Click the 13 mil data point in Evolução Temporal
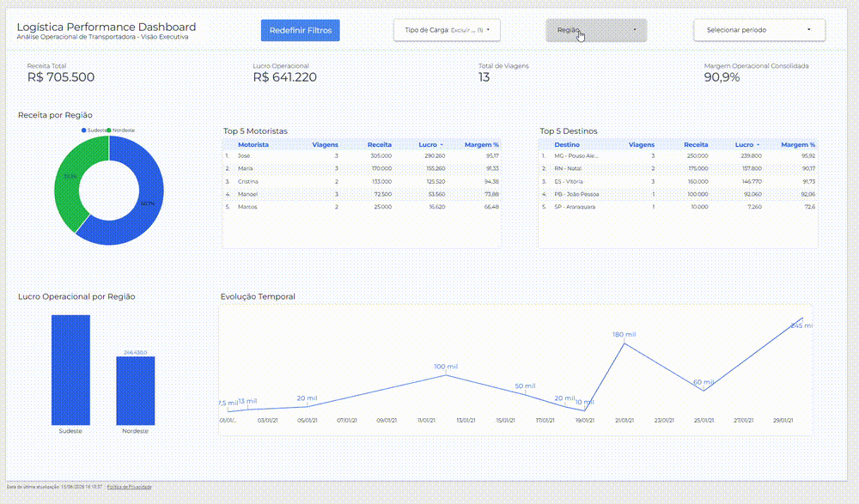 (247, 409)
